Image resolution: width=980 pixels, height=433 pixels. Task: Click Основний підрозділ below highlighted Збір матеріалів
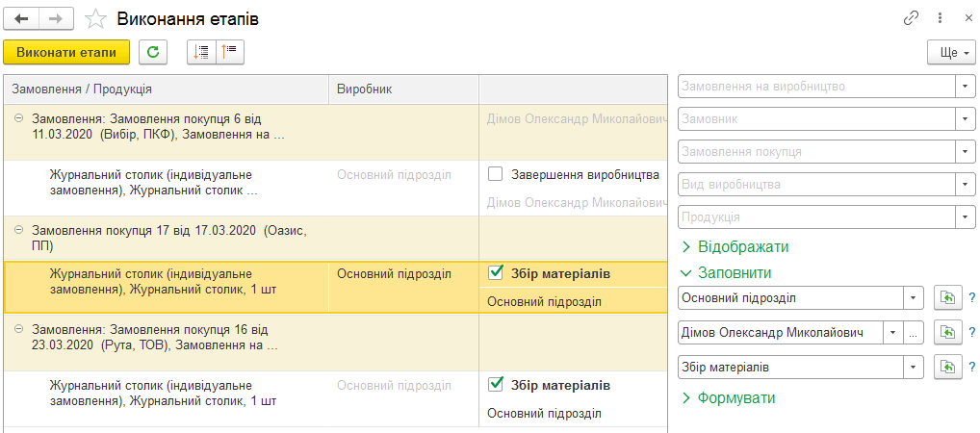(544, 302)
